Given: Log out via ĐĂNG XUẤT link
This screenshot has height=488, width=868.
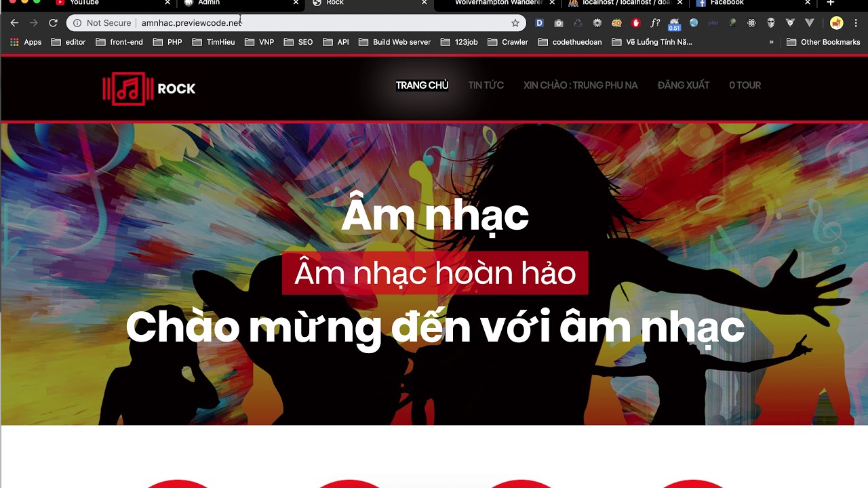Looking at the screenshot, I should point(684,85).
